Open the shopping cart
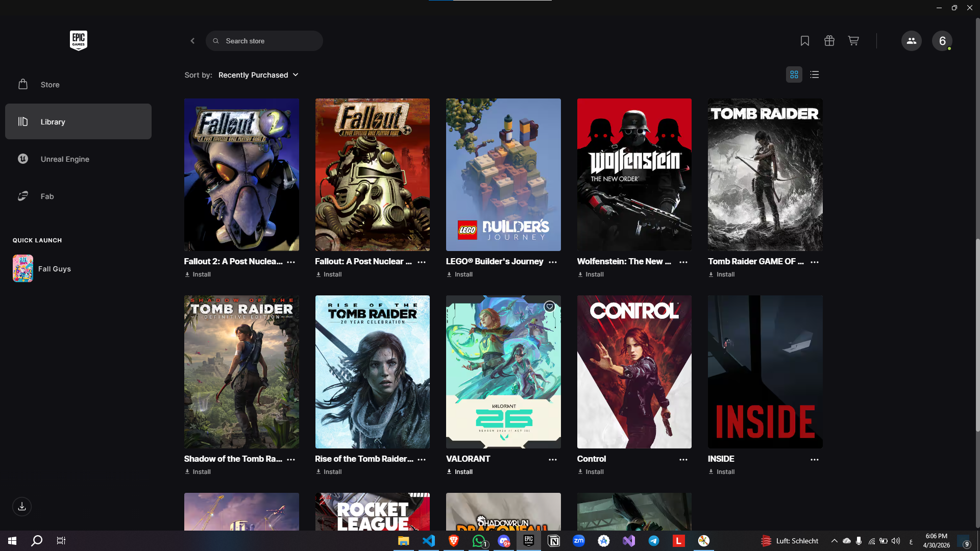The height and width of the screenshot is (551, 980). click(853, 41)
